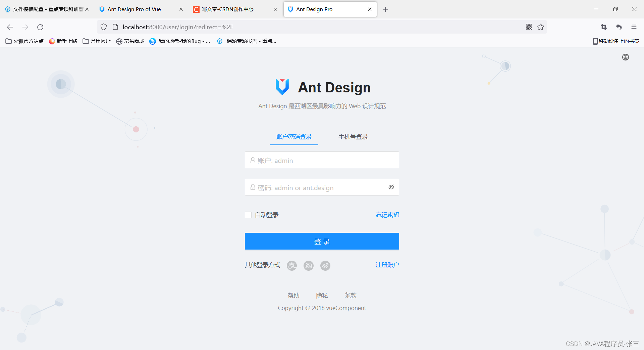This screenshot has width=644, height=350.
Task: Open the 我的地盘-我的Bug bookmark
Action: (180, 41)
